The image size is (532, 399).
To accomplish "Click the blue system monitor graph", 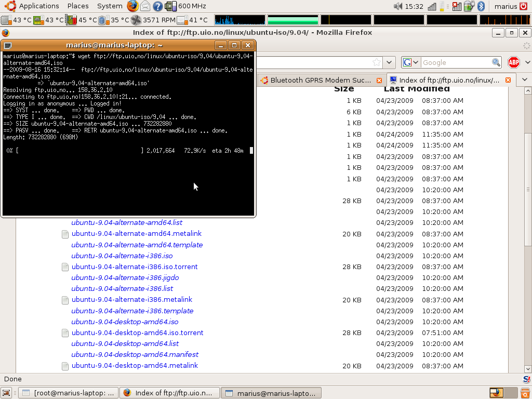I will click(240, 20).
